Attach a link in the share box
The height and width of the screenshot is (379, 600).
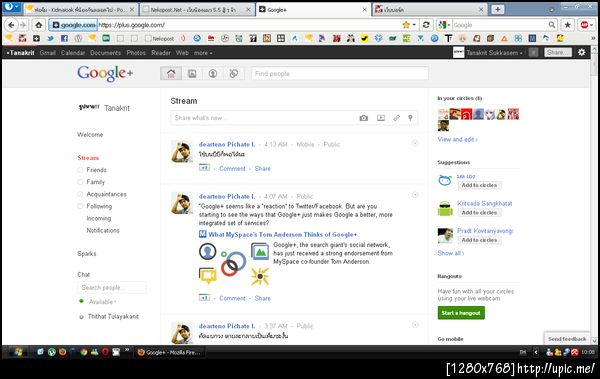[x=396, y=118]
